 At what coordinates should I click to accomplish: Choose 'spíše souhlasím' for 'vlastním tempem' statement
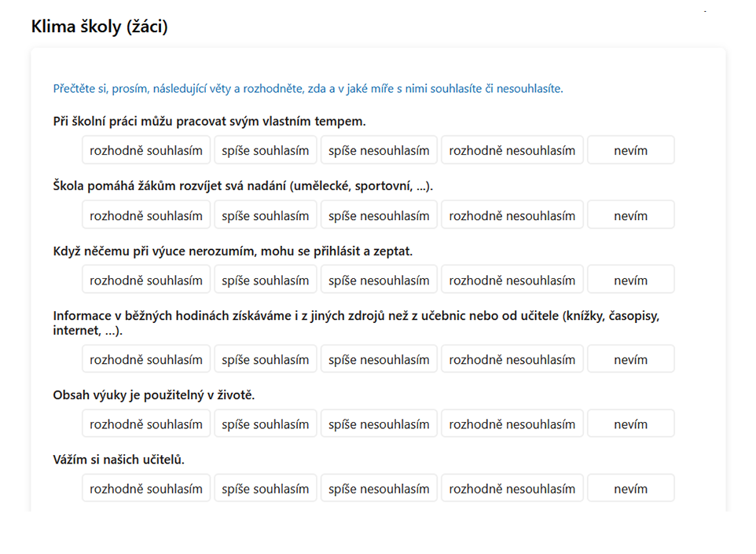tap(266, 150)
